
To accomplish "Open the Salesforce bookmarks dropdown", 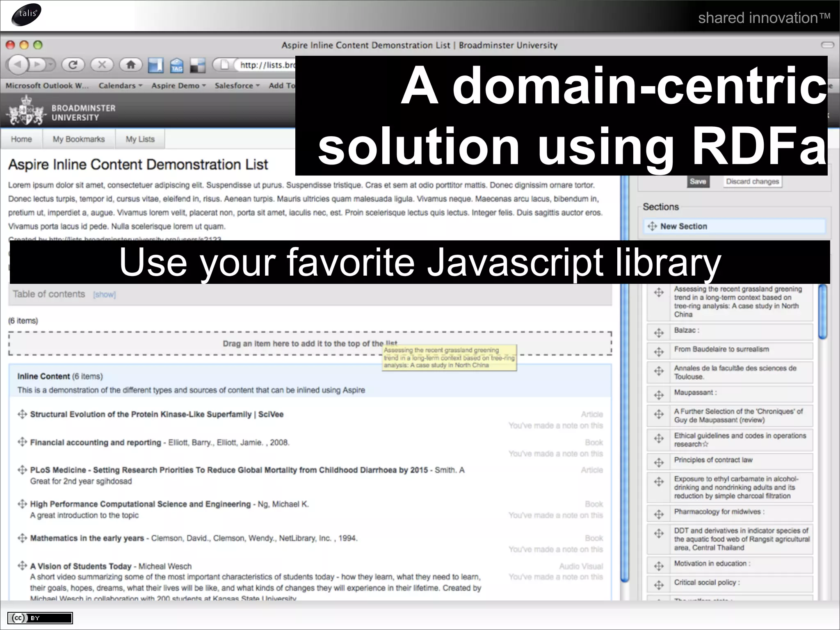I will (x=237, y=85).
